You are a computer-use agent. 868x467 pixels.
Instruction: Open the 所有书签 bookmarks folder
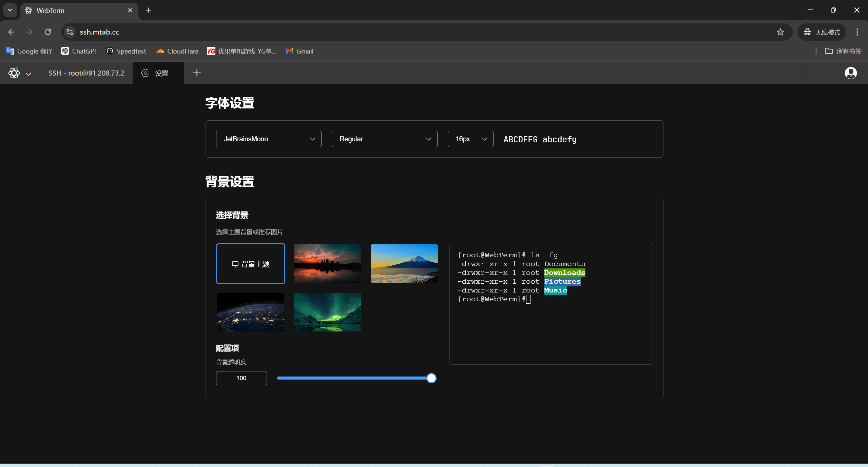click(843, 51)
